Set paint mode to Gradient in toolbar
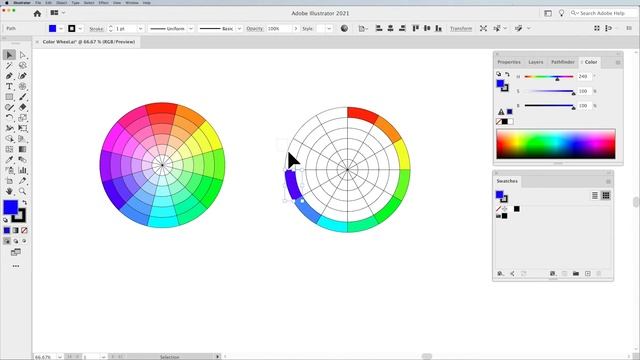The width and height of the screenshot is (640, 360). click(16, 231)
